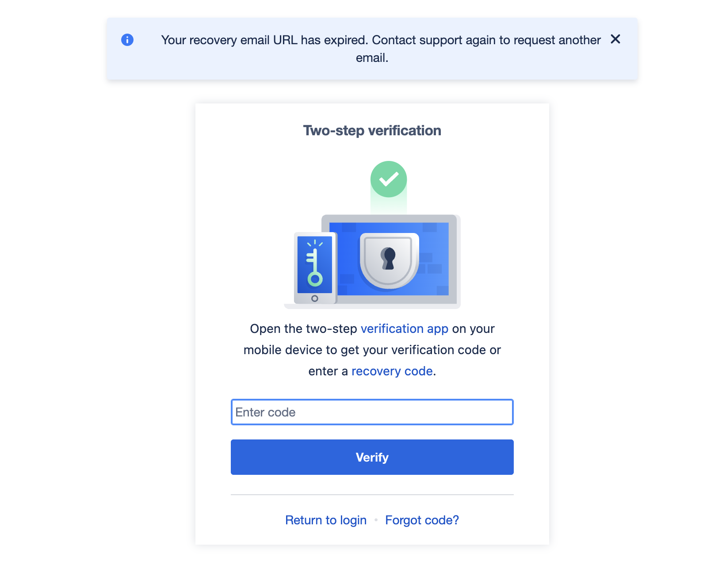Click the recovery email expired message text
Viewport: 726px width, 588px height.
(x=381, y=49)
